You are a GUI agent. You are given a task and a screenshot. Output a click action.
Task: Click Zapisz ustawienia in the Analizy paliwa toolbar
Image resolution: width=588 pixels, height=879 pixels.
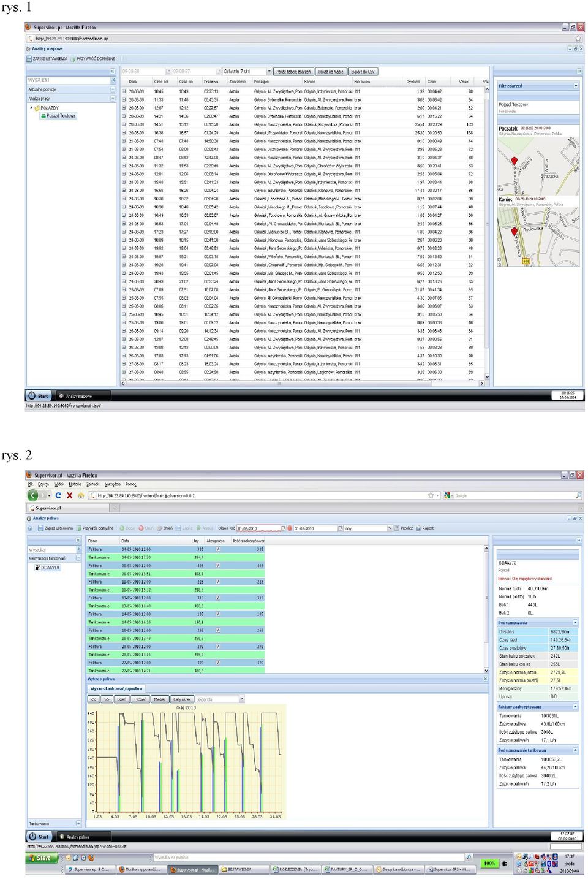(x=56, y=528)
